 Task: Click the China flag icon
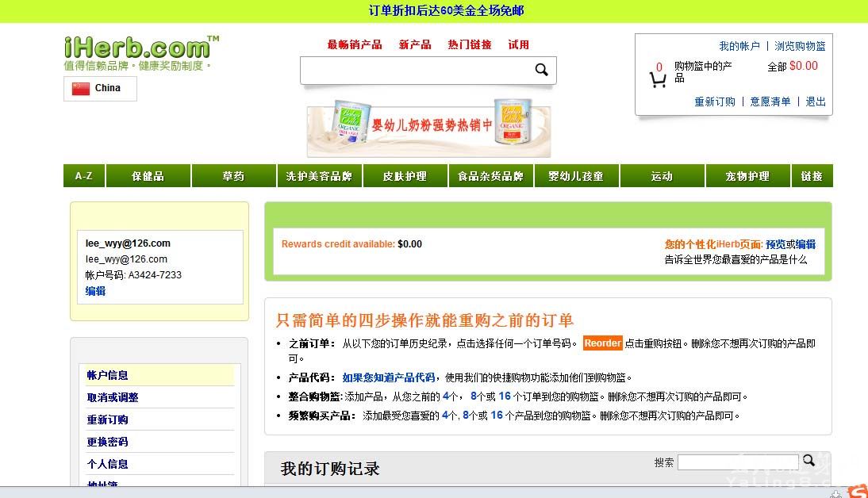tap(81, 89)
